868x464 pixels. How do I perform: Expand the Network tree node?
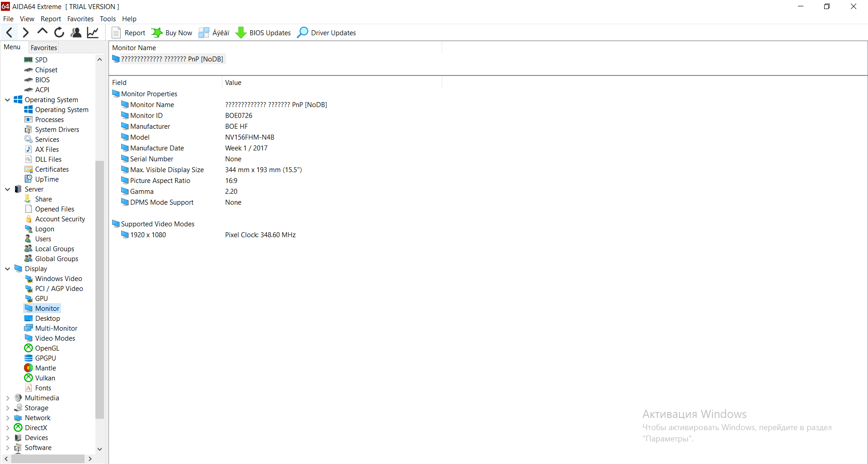(8, 418)
